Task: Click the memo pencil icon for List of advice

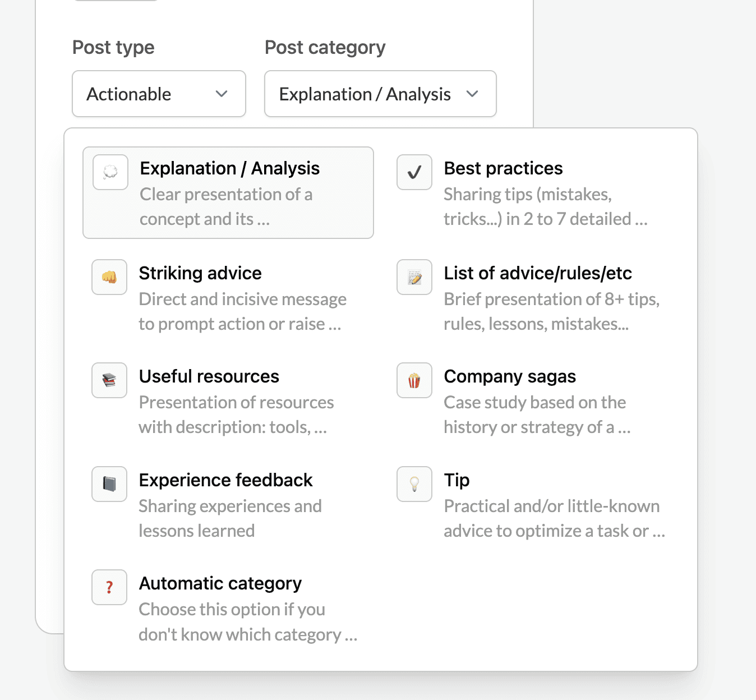Action: pyautogui.click(x=414, y=277)
